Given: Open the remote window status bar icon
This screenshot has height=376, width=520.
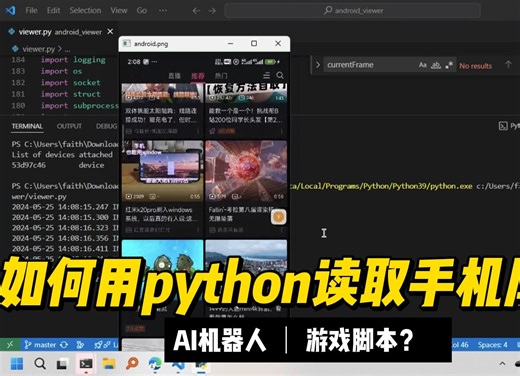Looking at the screenshot, I should (x=10, y=344).
